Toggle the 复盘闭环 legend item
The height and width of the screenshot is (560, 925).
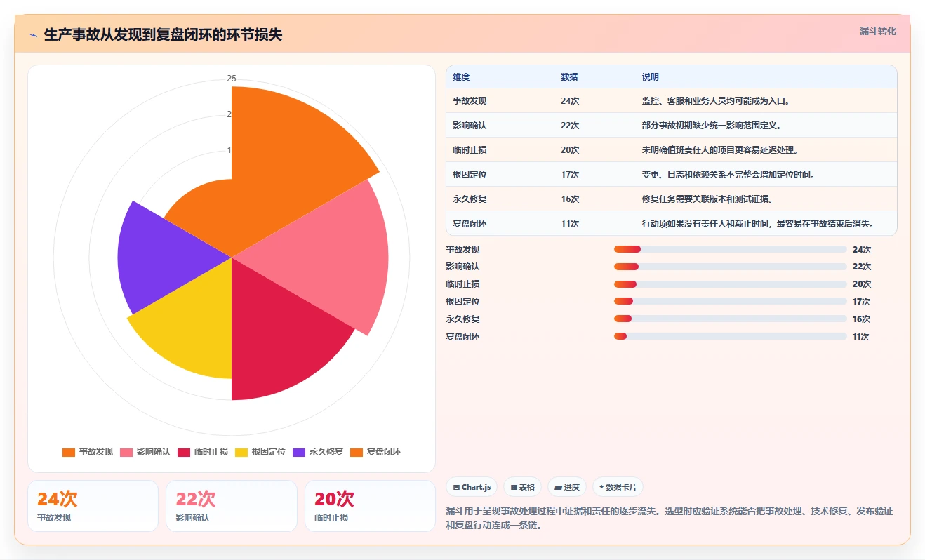coord(375,452)
